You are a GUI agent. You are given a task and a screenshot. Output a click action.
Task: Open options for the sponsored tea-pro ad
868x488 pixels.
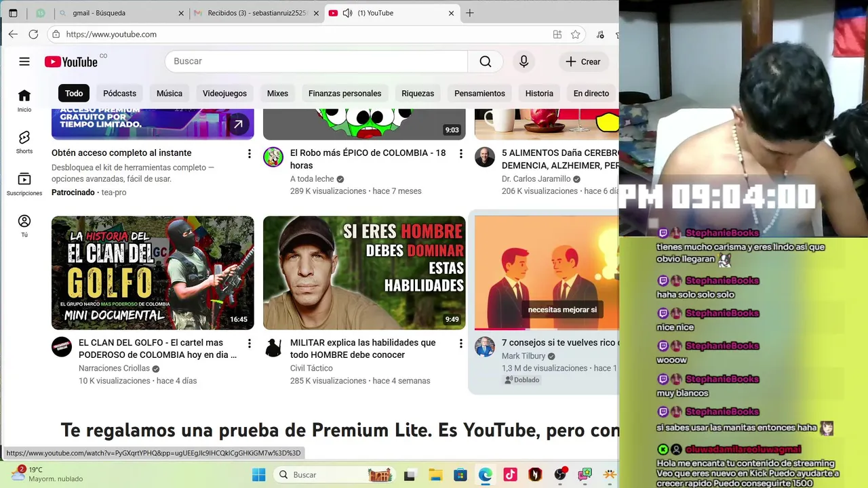[x=249, y=154]
